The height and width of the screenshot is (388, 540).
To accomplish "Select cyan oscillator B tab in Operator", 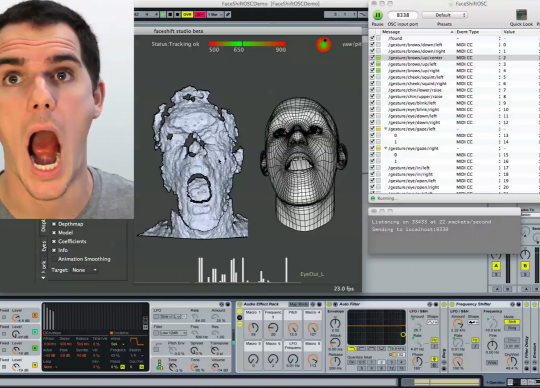I will 35,332.
